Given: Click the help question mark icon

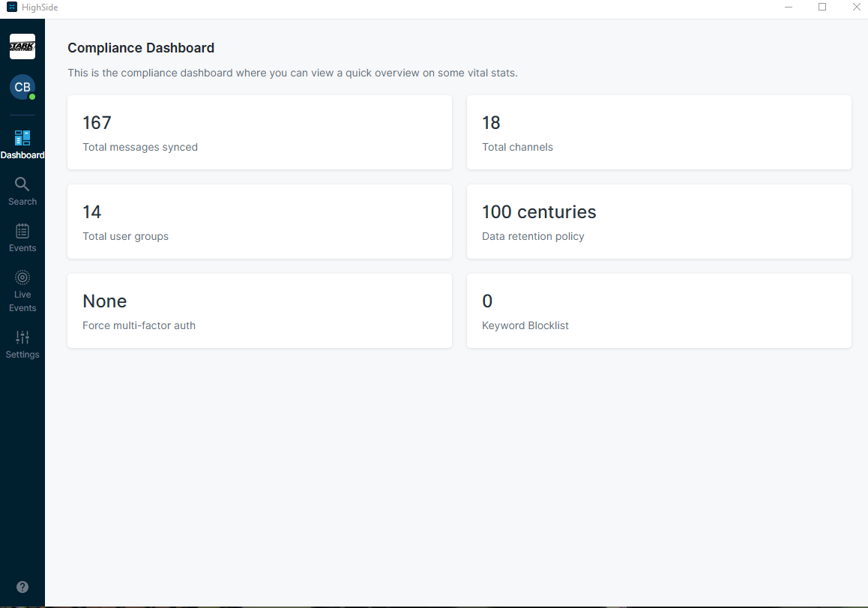Looking at the screenshot, I should 22,587.
